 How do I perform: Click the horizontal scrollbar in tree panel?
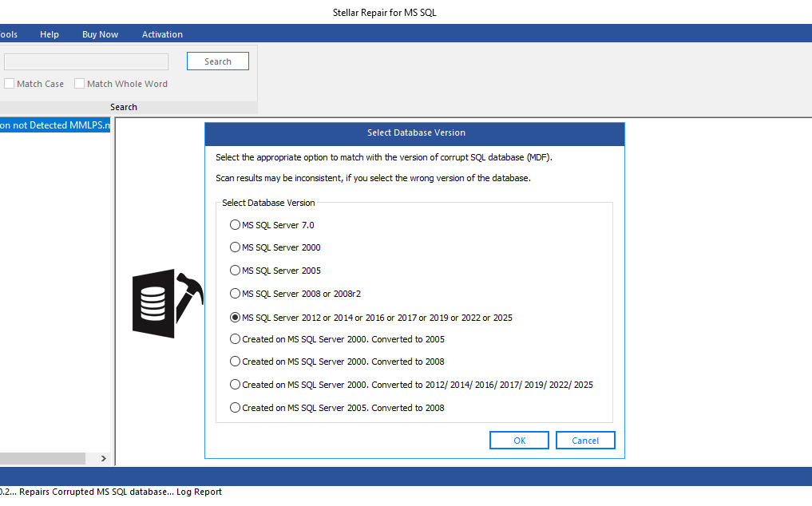tap(42, 458)
